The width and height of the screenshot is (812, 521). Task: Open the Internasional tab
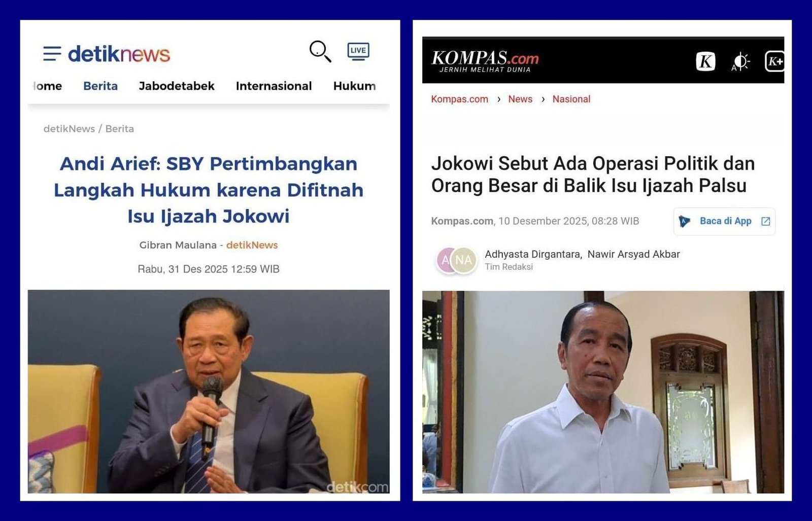274,86
